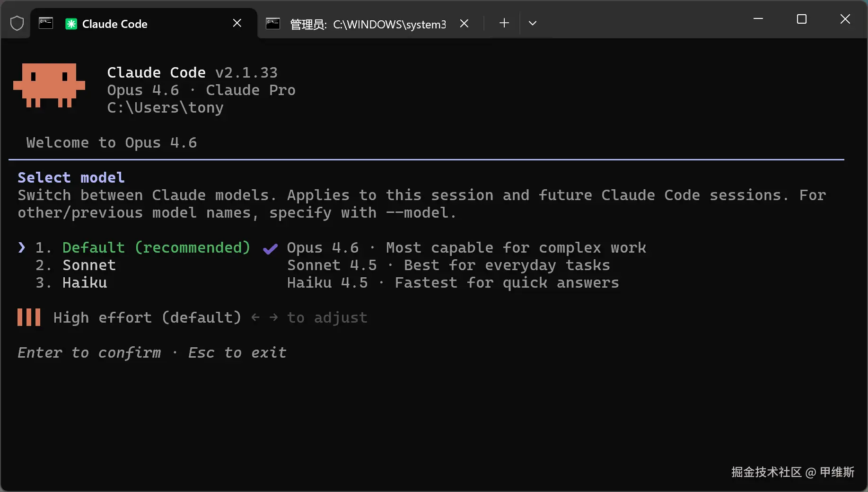Expand the new tab profile dropdown arrow

(533, 23)
